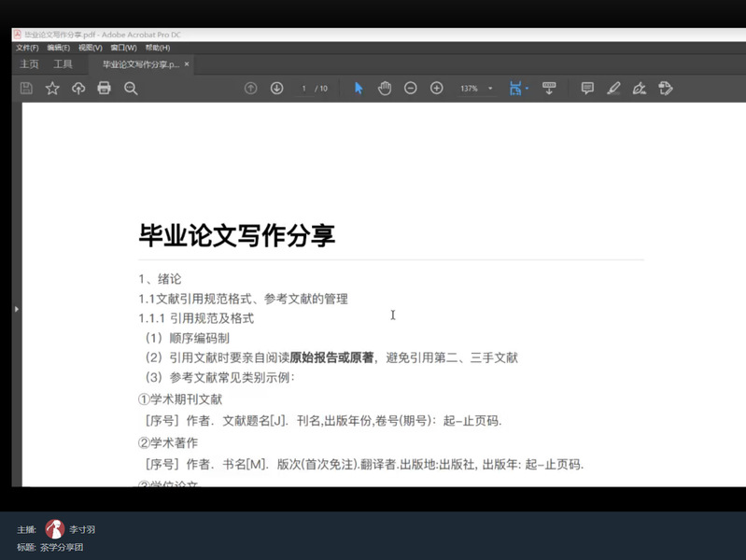Expand the left navigation pane arrow
The width and height of the screenshot is (746, 560).
pos(17,309)
